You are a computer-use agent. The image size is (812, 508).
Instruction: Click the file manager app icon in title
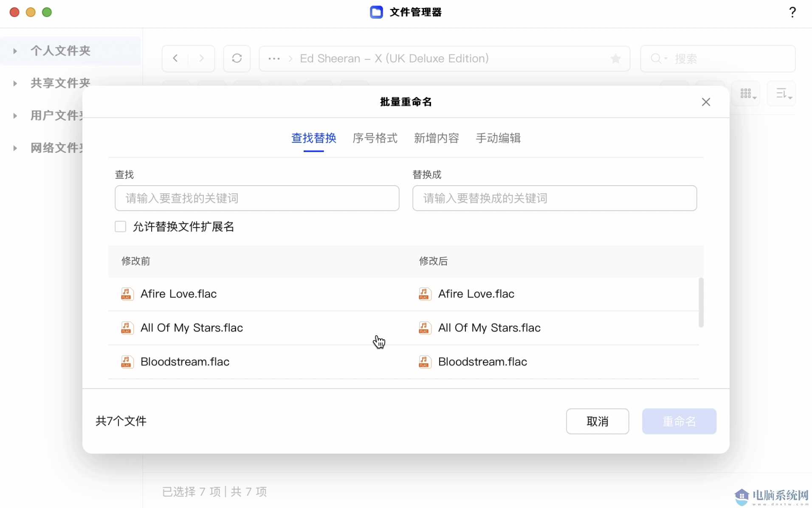tap(376, 12)
